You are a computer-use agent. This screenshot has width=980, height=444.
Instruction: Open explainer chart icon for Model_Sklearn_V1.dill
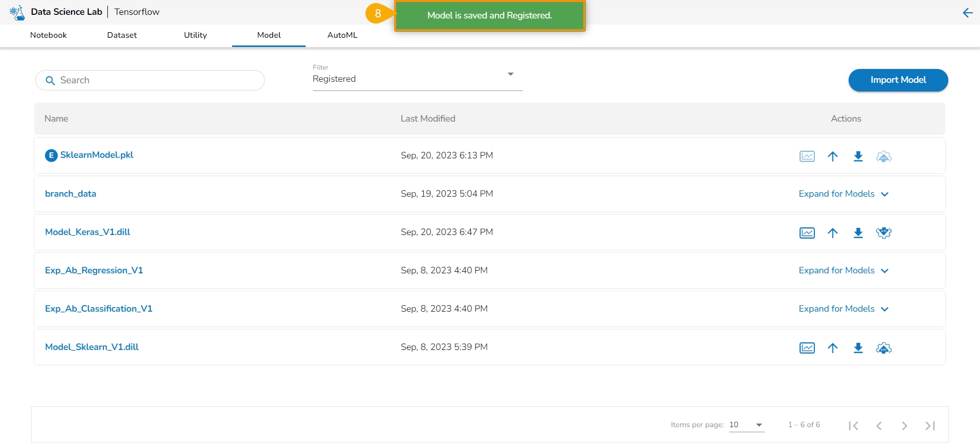coord(807,348)
